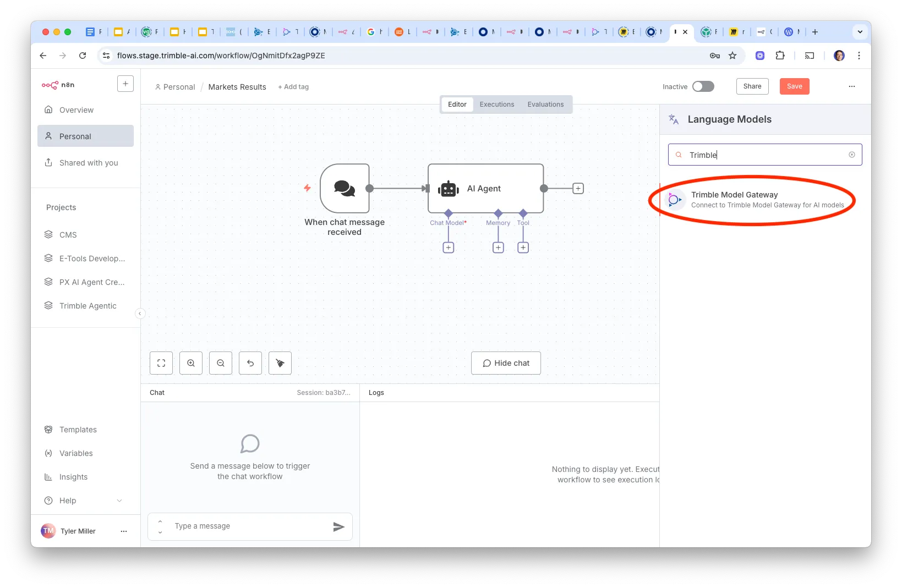Screen dimensions: 902x588
Task: Click the Save button
Action: point(794,86)
